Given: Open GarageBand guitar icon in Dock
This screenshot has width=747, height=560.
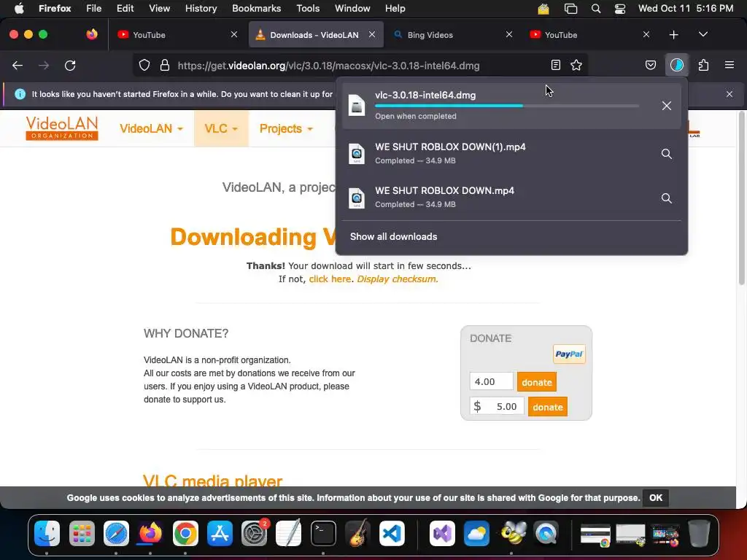Looking at the screenshot, I should point(357,532).
